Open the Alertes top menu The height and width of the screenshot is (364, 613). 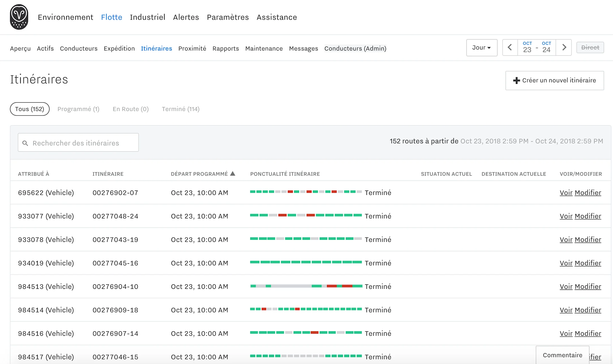click(x=186, y=17)
